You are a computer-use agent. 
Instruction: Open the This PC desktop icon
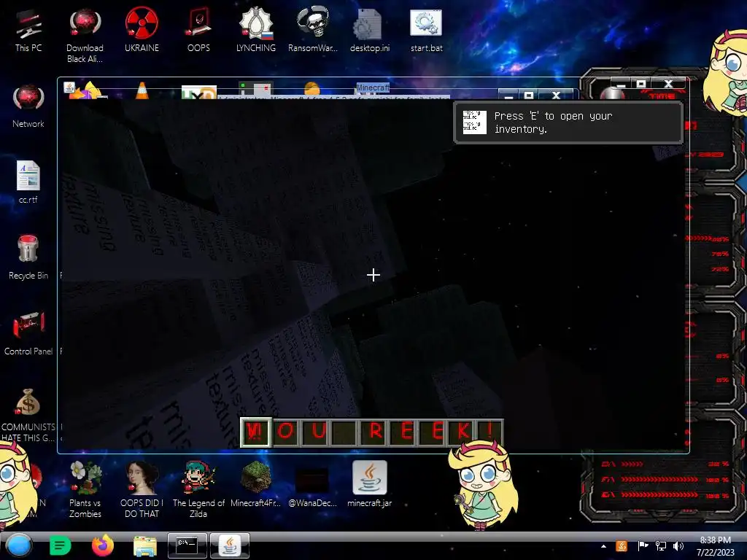pos(28,31)
